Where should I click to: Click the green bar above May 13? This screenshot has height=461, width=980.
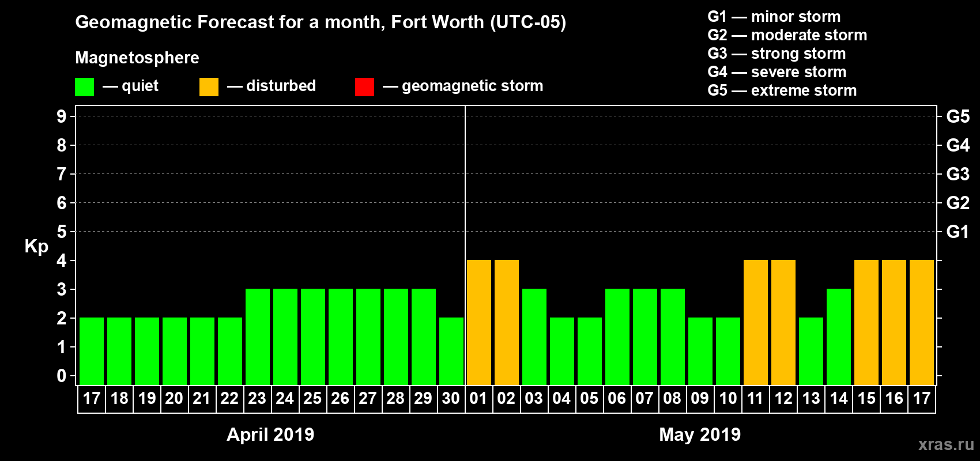pos(811,352)
